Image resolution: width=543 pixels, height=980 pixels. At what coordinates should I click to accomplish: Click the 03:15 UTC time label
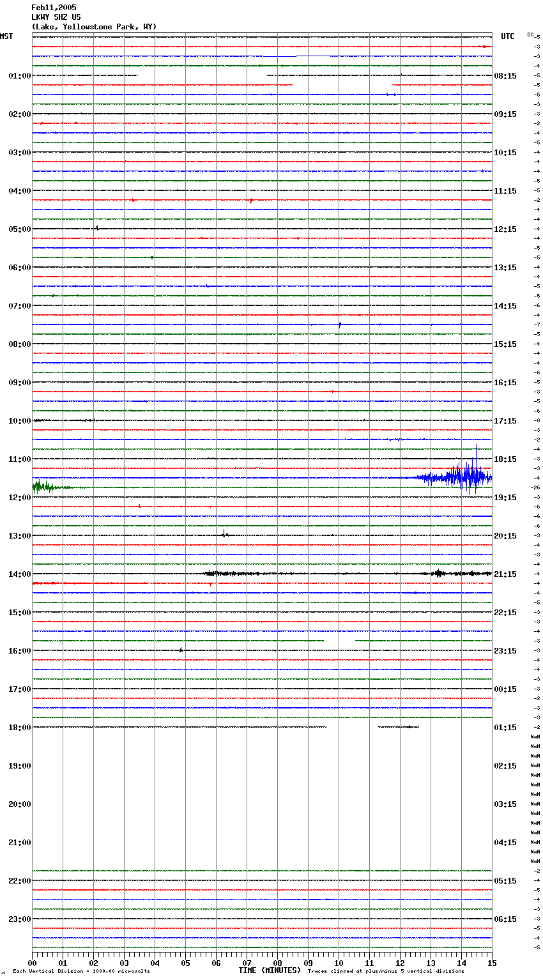[x=505, y=804]
